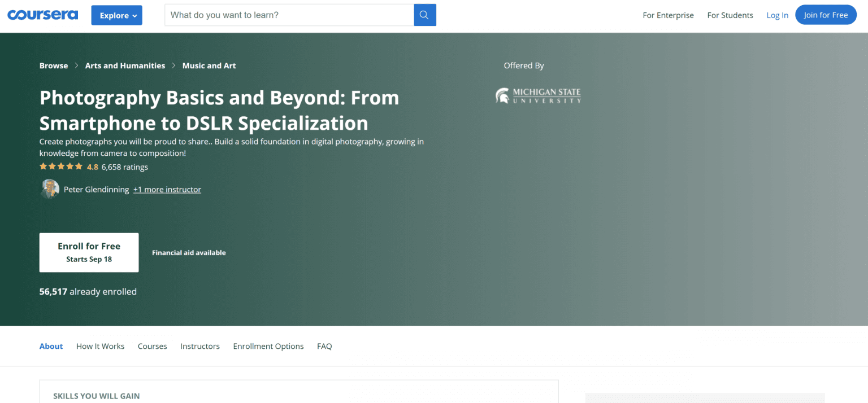Screen dimensions: 868x403
Task: Click the Michigan State University logo
Action: click(538, 96)
